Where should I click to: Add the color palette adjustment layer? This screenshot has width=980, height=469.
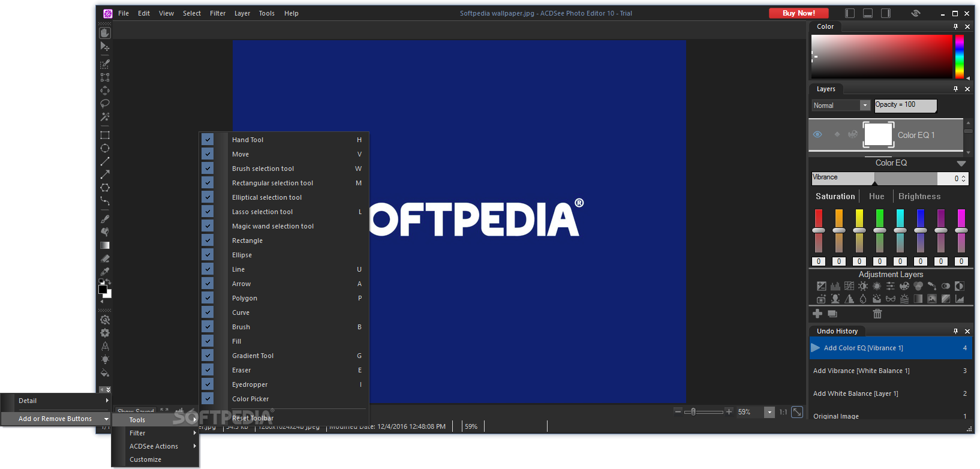[904, 286]
